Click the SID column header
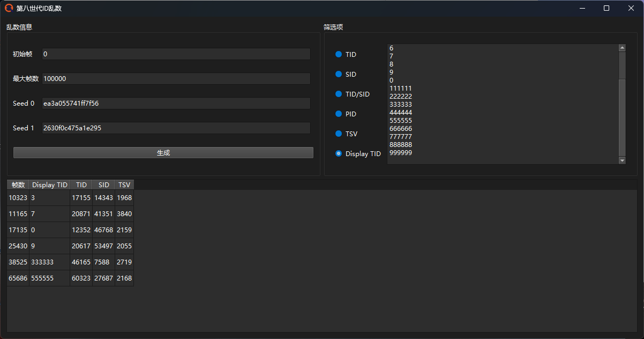 pyautogui.click(x=103, y=185)
